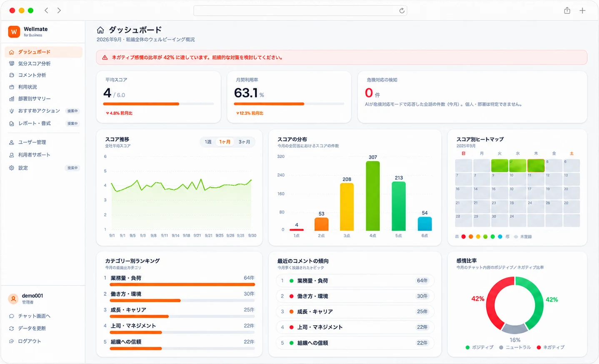Click the 設定 gear icon
This screenshot has width=599, height=364.
[12, 168]
